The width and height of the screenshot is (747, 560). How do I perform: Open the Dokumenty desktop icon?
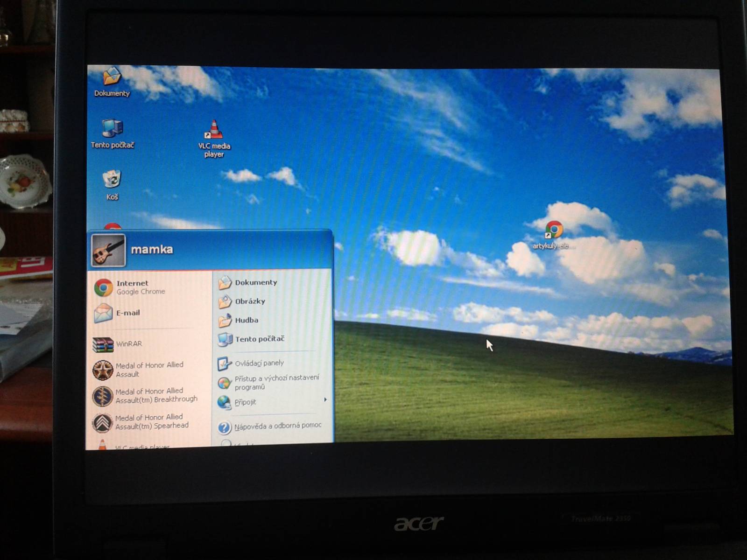tap(112, 82)
